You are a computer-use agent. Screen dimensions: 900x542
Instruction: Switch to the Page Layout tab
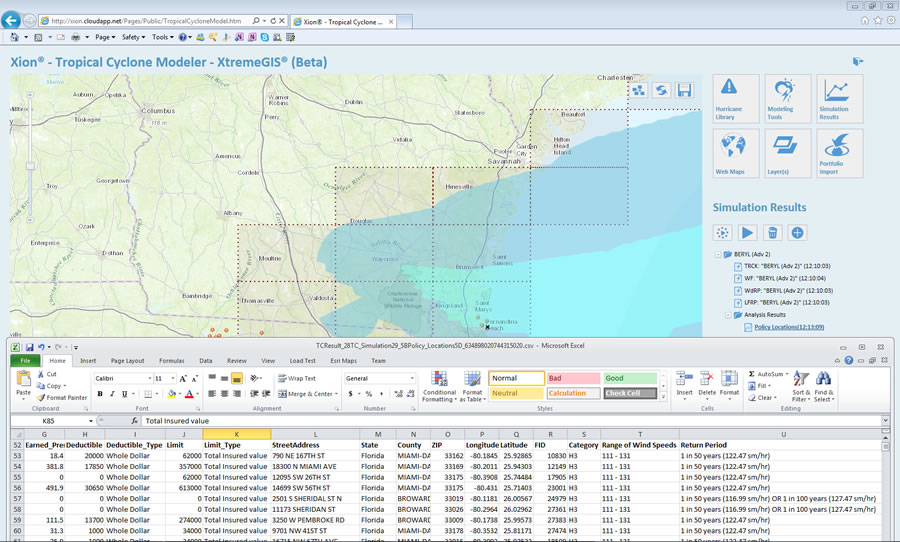[127, 361]
